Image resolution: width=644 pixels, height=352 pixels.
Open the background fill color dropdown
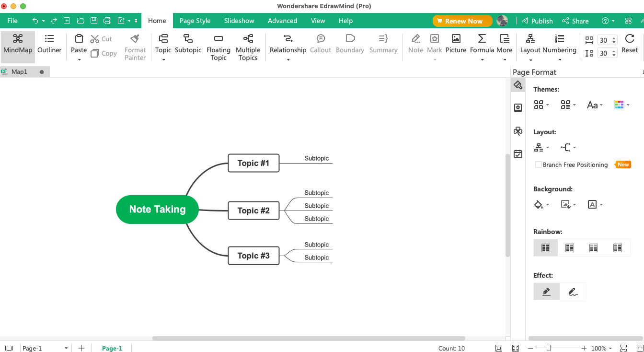click(x=541, y=205)
